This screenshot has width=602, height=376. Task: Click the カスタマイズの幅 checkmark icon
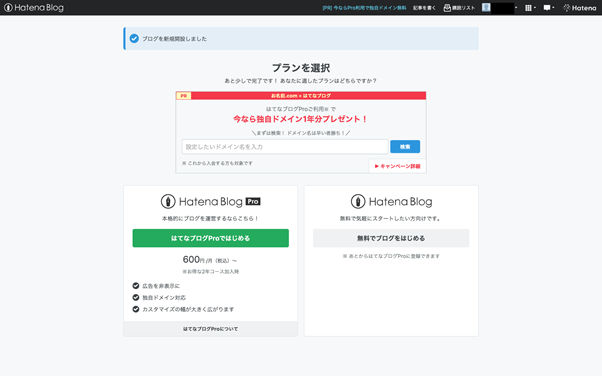click(136, 309)
